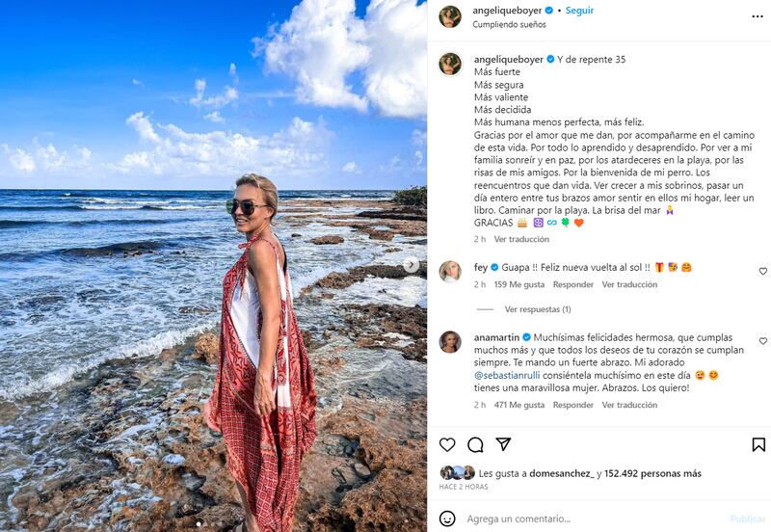Screen dimensions: 771x532
Task: Share post via paper plane icon
Action: tap(503, 444)
